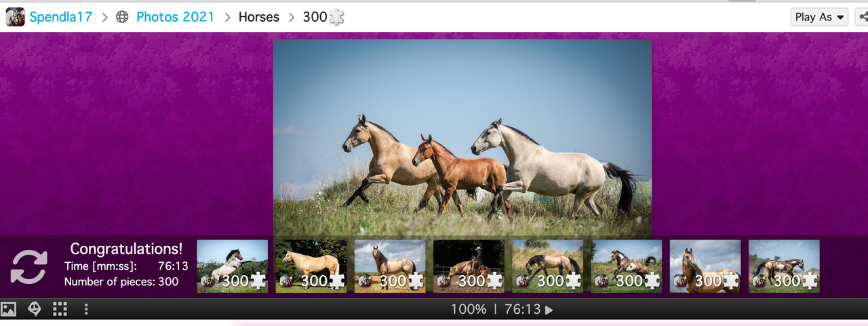Click the completed three horses puzzle image
The width and height of the screenshot is (868, 326).
(x=462, y=138)
